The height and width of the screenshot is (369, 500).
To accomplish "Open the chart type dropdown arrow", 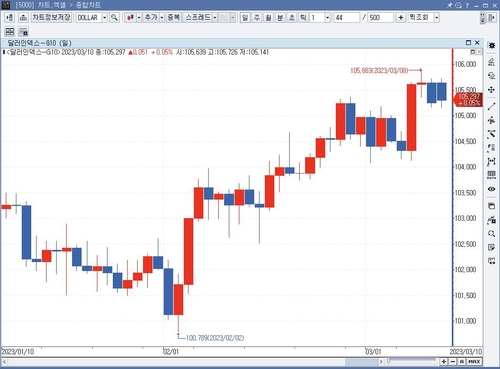I will tap(139, 17).
